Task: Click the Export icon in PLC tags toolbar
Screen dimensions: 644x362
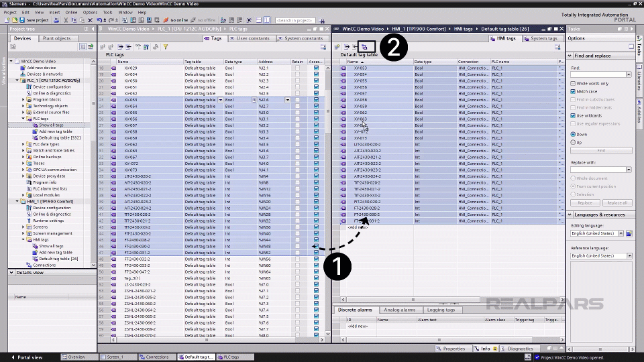Action: click(120, 47)
